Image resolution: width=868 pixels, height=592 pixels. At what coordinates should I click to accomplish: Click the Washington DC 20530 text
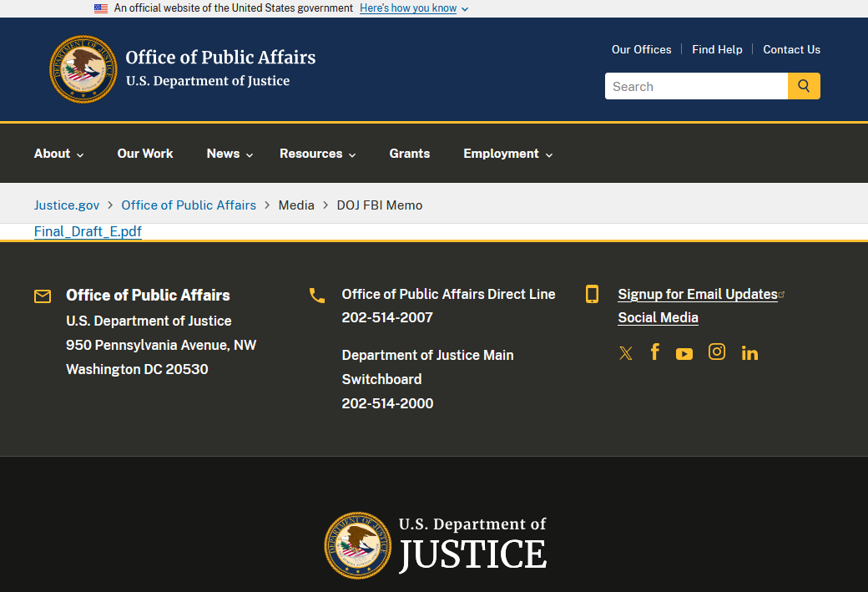(137, 369)
